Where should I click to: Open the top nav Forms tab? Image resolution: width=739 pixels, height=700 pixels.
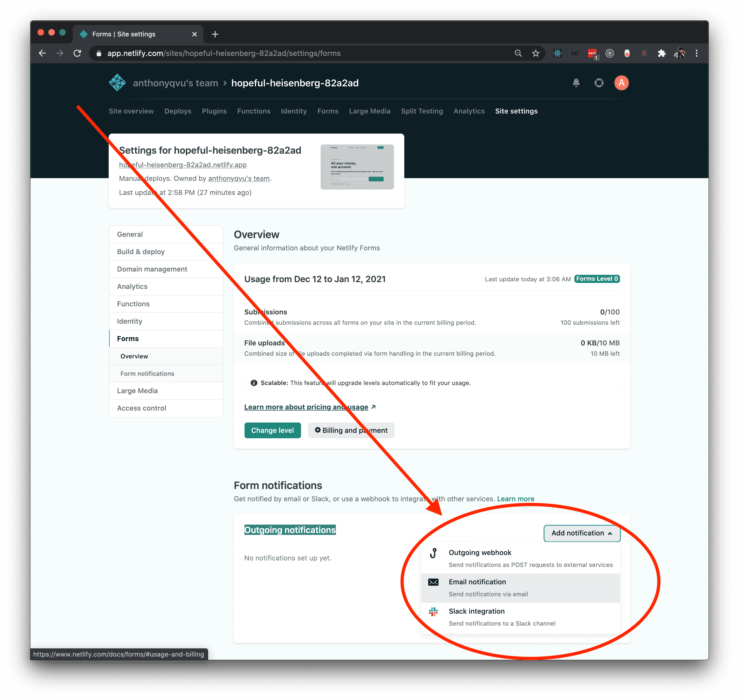pyautogui.click(x=328, y=111)
